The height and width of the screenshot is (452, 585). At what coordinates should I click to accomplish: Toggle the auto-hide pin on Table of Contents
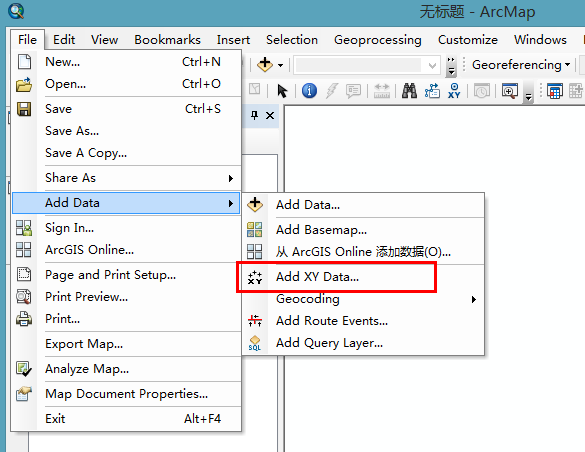click(x=254, y=116)
